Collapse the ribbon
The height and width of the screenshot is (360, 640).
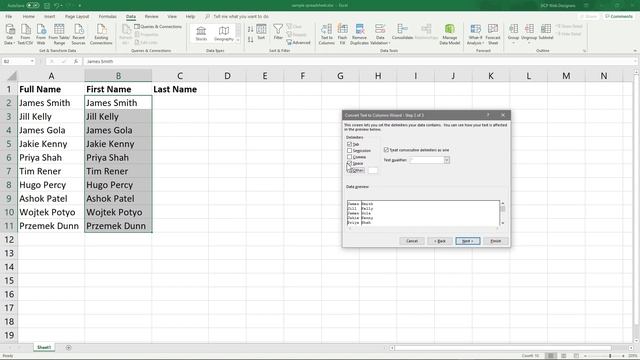(635, 51)
